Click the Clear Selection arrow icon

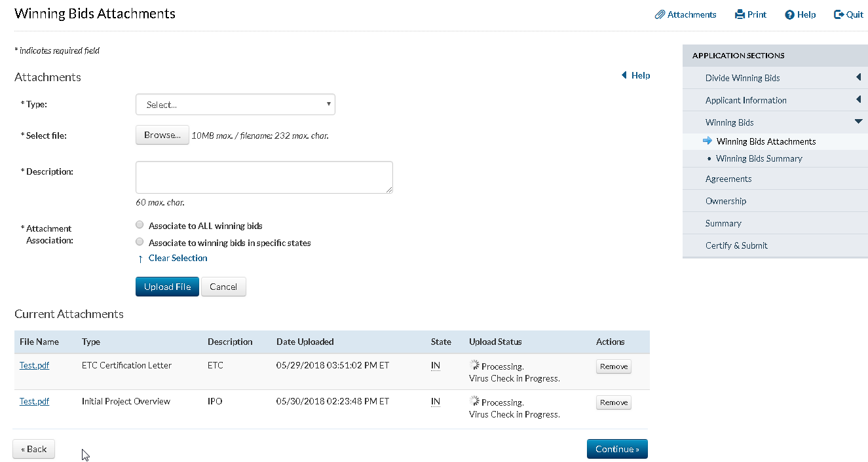(140, 258)
